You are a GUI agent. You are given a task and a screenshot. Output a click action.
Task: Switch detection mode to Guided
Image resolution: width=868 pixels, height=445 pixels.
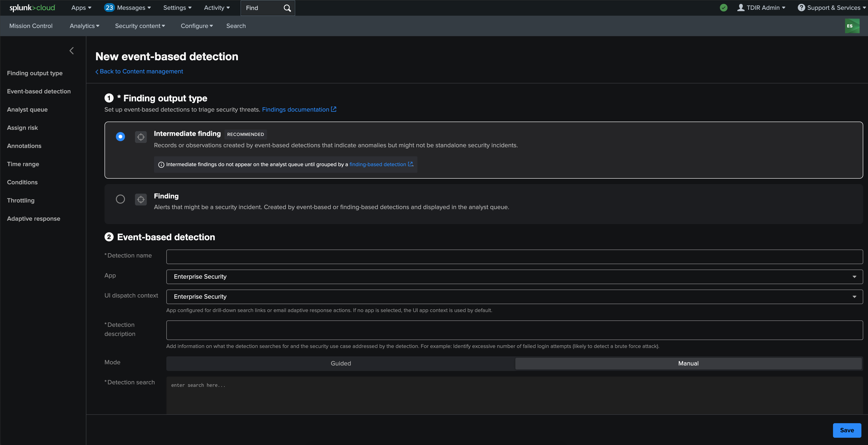pyautogui.click(x=341, y=363)
